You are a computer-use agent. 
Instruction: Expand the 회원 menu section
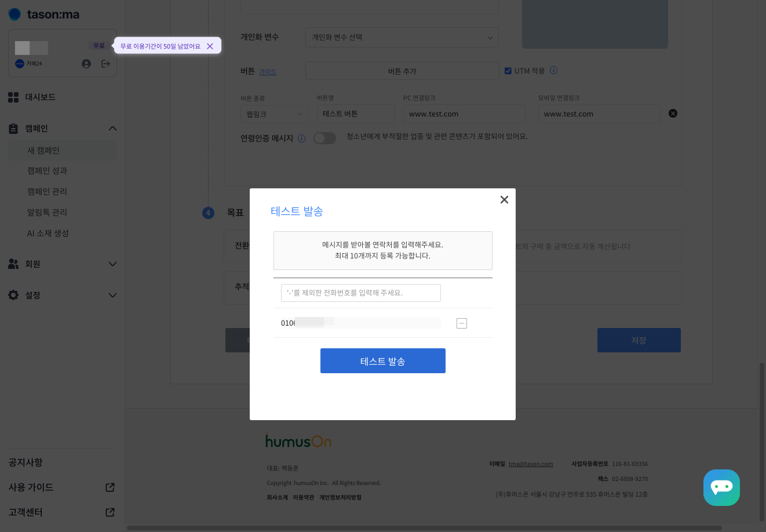click(112, 264)
